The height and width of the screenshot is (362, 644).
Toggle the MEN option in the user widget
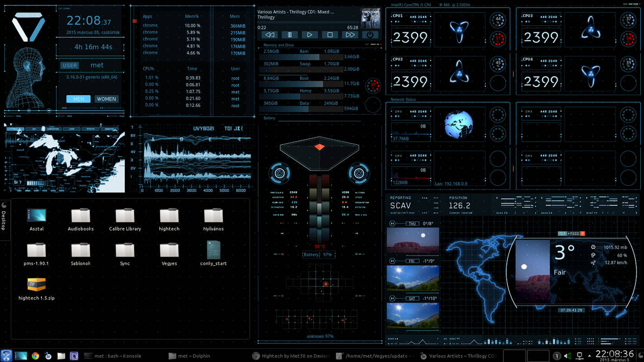(78, 99)
